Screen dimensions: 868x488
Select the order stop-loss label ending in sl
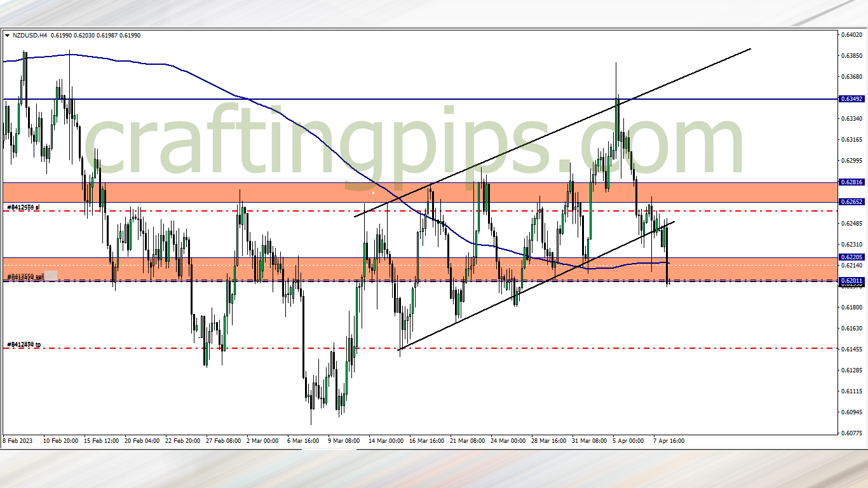(23, 207)
